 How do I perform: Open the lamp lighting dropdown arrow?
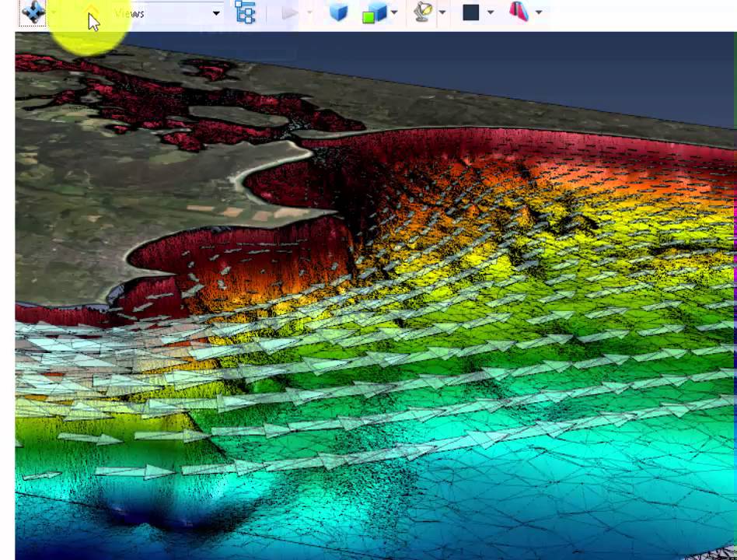(442, 12)
